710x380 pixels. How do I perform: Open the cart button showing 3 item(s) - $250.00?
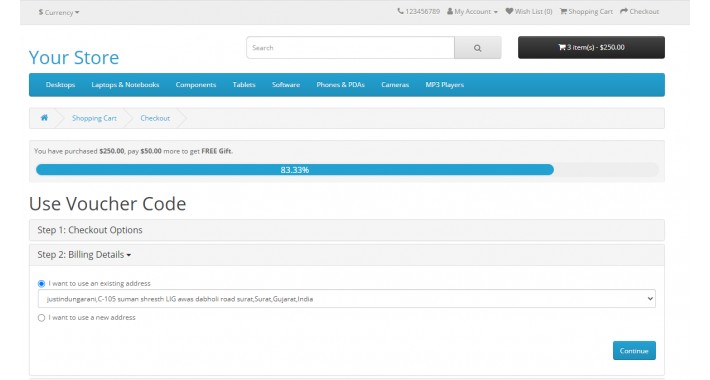click(591, 48)
